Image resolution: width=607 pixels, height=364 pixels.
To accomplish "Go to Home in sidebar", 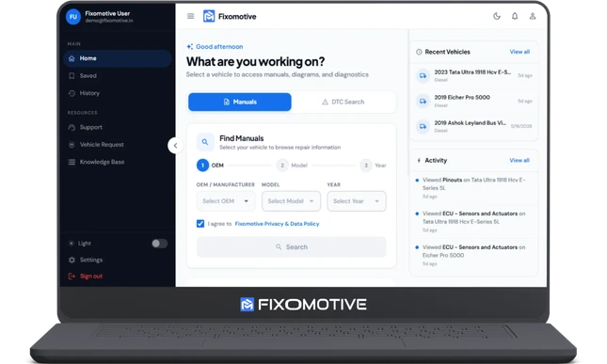I will 118,58.
